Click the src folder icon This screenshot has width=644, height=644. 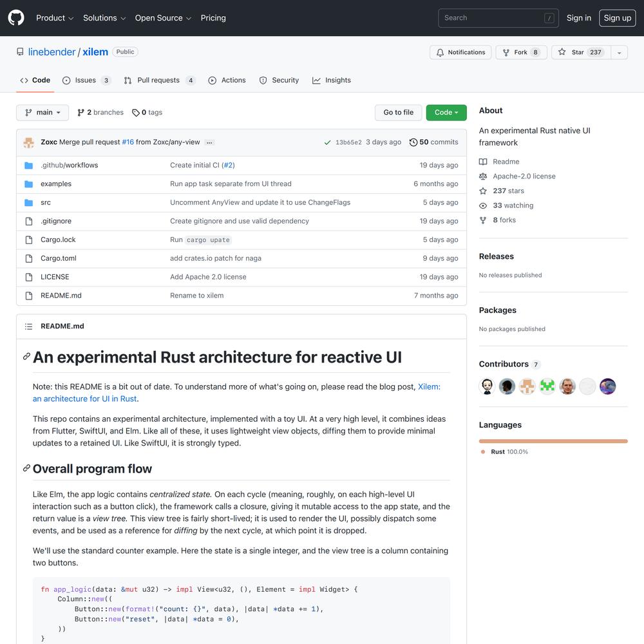(x=29, y=202)
